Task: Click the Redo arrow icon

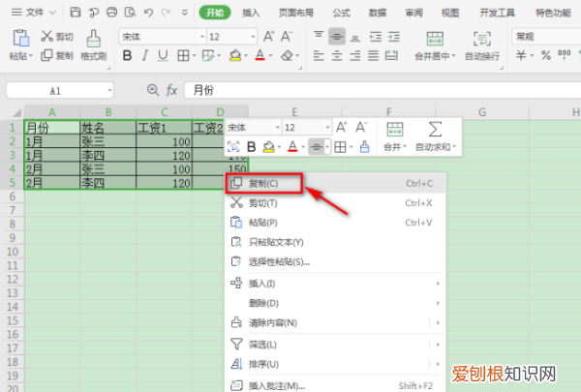Action: [166, 13]
